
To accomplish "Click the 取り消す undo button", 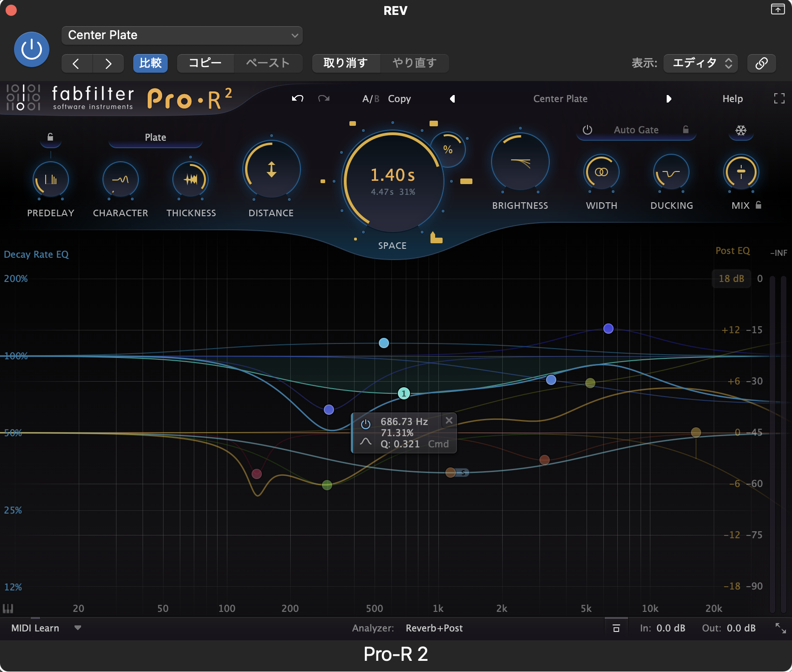I will pyautogui.click(x=346, y=63).
